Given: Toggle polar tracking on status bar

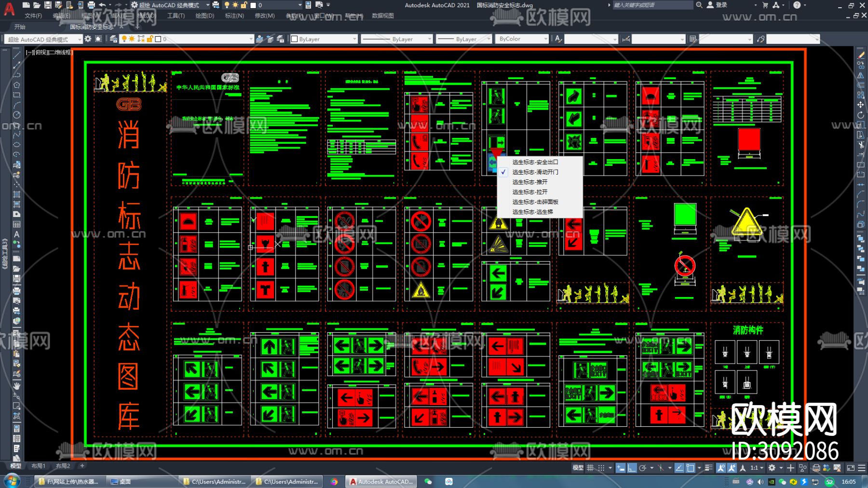Looking at the screenshot, I should pos(643,468).
